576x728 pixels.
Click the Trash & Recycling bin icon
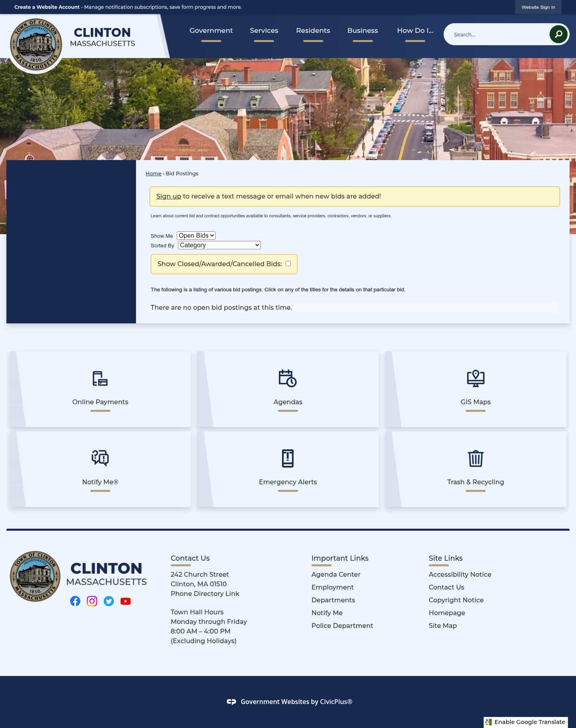point(476,458)
